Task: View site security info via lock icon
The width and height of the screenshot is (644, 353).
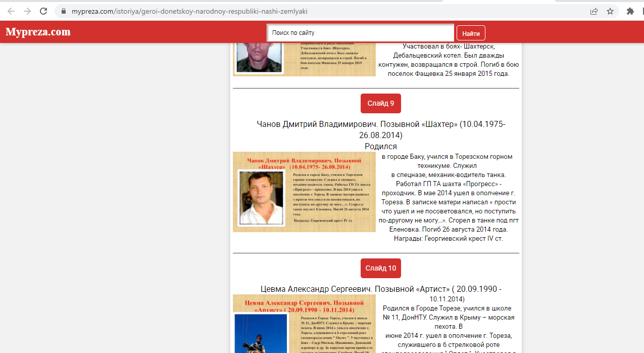Action: point(63,11)
